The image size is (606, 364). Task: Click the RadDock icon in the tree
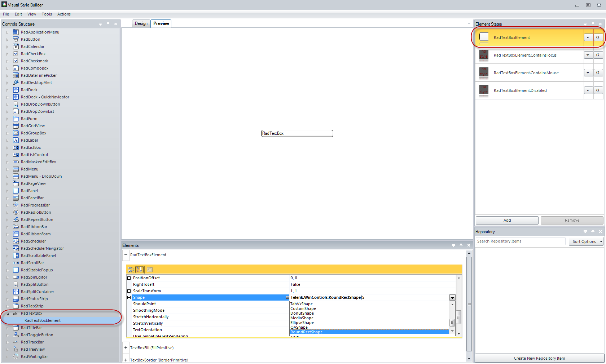click(x=16, y=90)
